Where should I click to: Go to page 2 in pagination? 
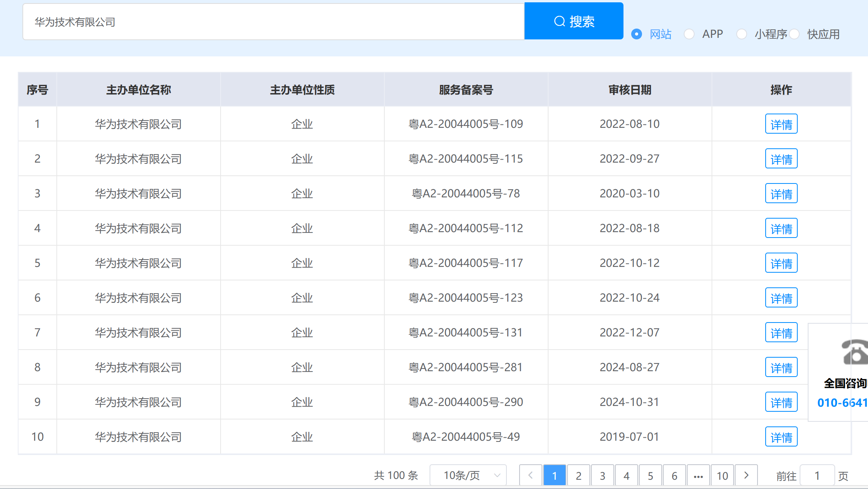click(x=578, y=475)
